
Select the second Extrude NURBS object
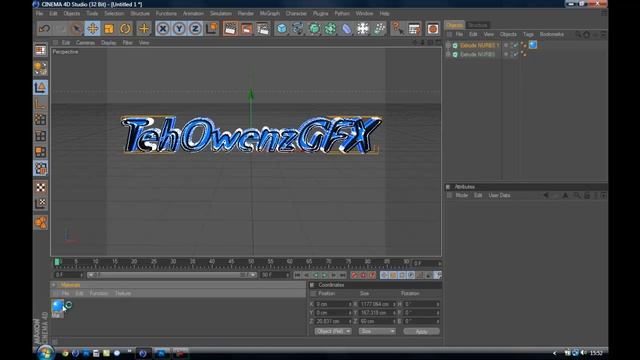point(478,54)
